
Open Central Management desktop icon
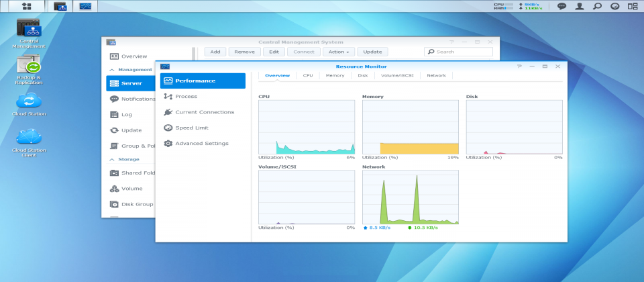click(28, 30)
